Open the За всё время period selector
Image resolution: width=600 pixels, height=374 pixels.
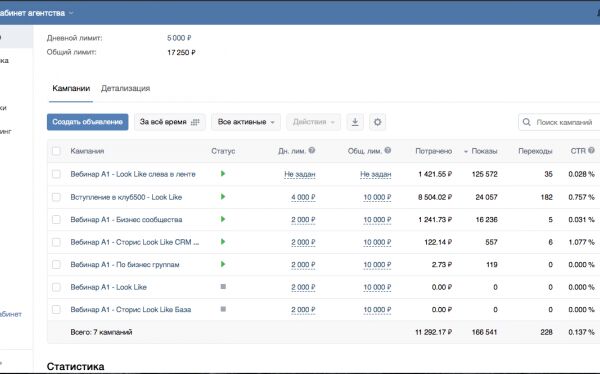tap(170, 122)
